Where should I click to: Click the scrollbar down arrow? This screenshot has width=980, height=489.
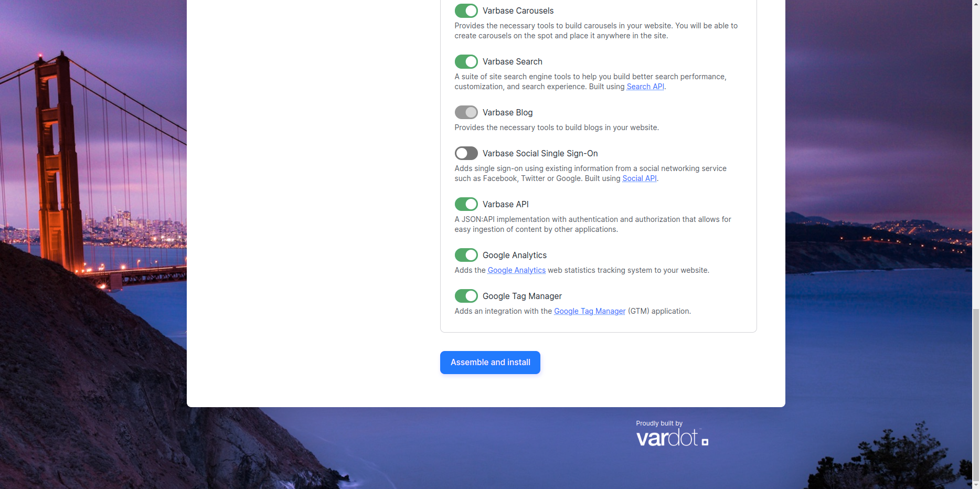(x=976, y=485)
